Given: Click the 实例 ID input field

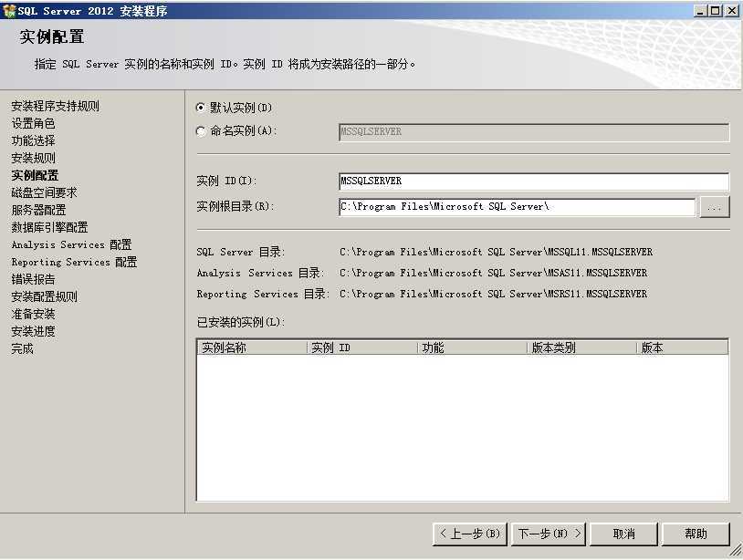Looking at the screenshot, I should click(534, 181).
